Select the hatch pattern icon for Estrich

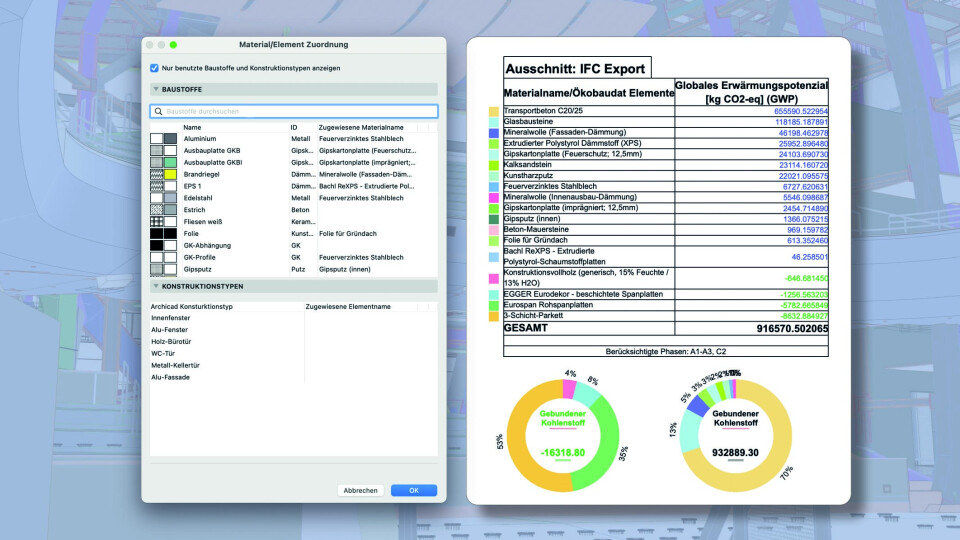coord(157,210)
